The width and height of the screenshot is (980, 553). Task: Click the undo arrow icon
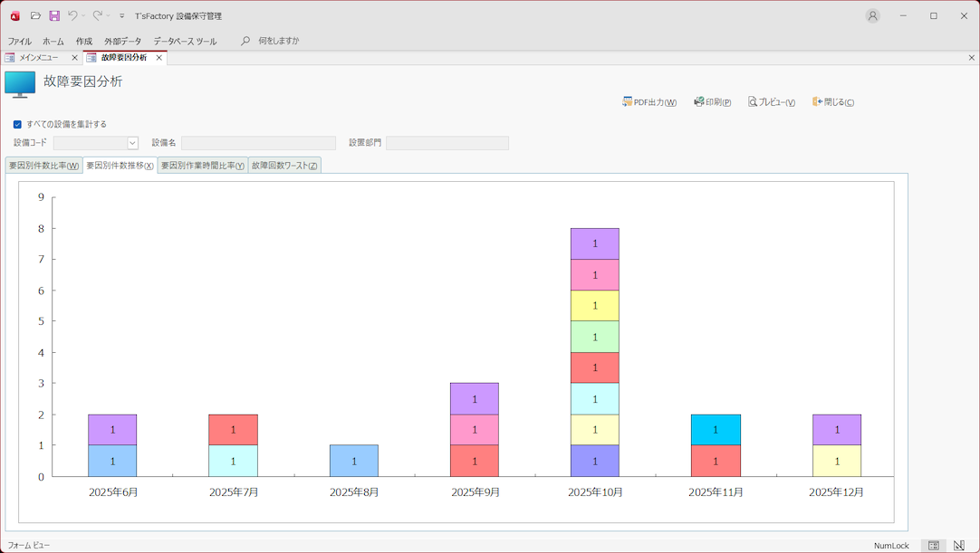tap(72, 16)
